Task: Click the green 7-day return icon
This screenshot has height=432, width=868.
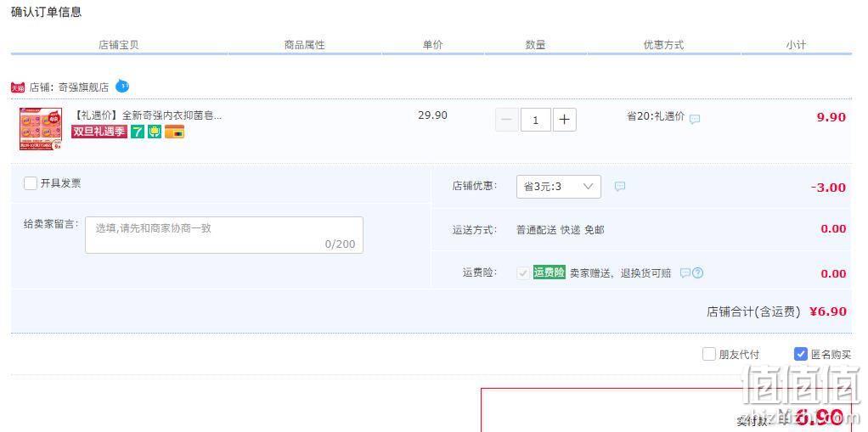Action: point(138,132)
